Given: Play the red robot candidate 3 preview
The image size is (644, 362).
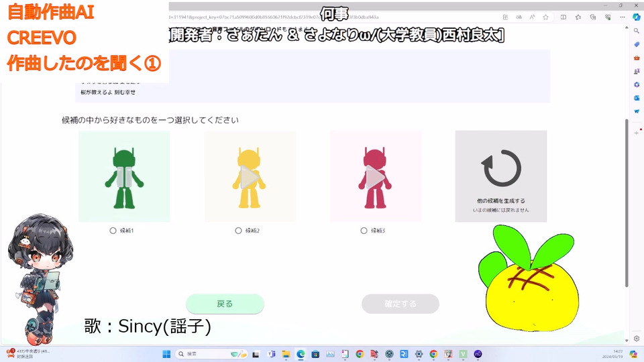Looking at the screenshot, I should click(x=375, y=177).
